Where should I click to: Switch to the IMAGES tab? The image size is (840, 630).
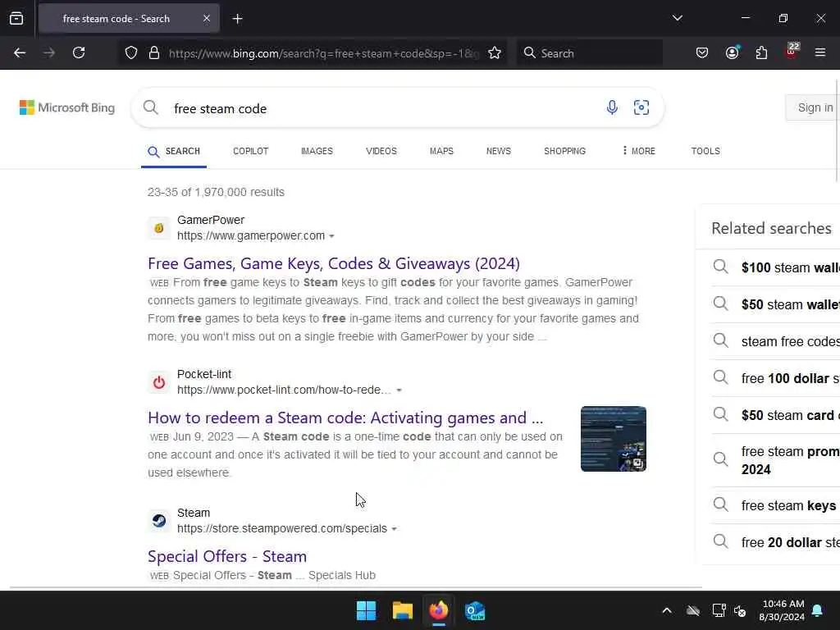(x=317, y=151)
